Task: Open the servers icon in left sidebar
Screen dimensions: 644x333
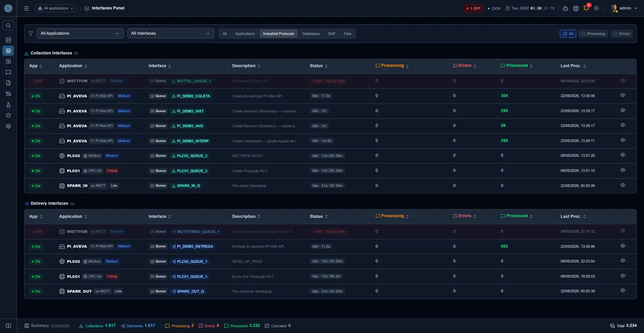Action: [8, 40]
